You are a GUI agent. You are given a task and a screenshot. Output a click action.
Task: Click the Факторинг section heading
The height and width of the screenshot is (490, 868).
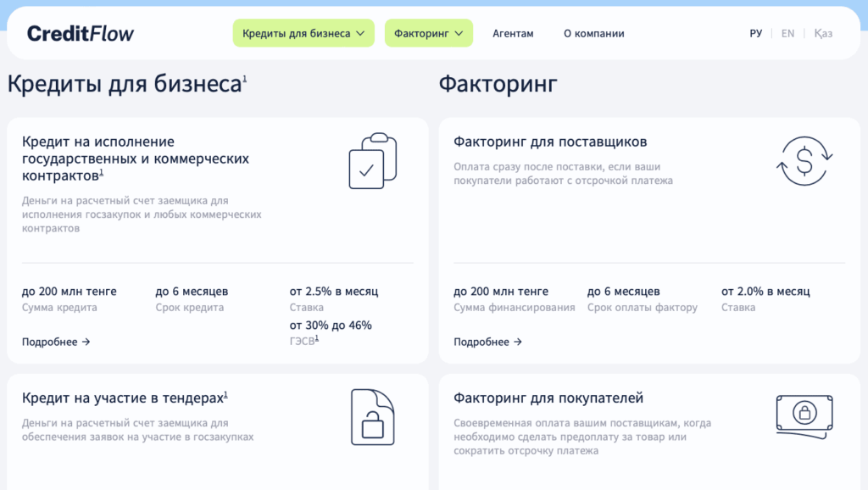tap(498, 84)
